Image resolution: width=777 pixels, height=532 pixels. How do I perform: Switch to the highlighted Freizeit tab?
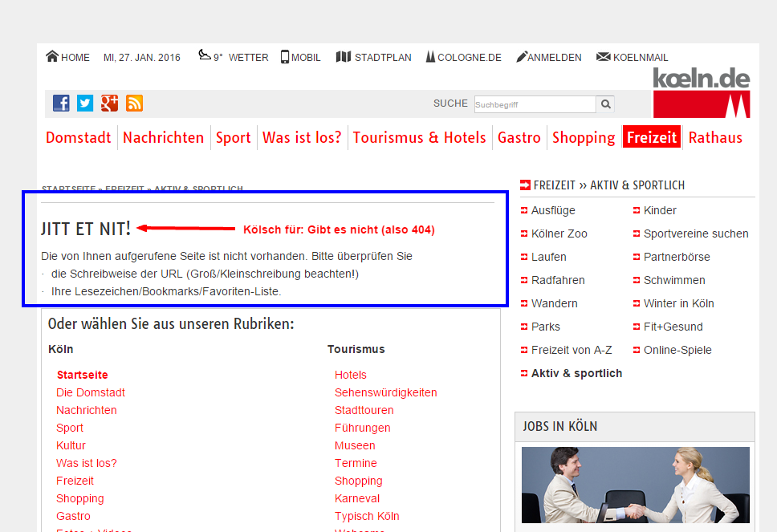(651, 136)
